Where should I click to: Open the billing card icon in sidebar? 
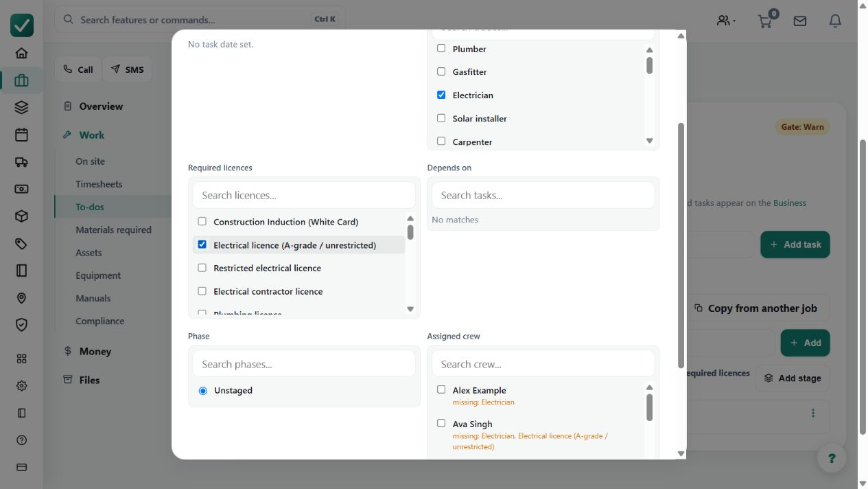pyautogui.click(x=21, y=467)
